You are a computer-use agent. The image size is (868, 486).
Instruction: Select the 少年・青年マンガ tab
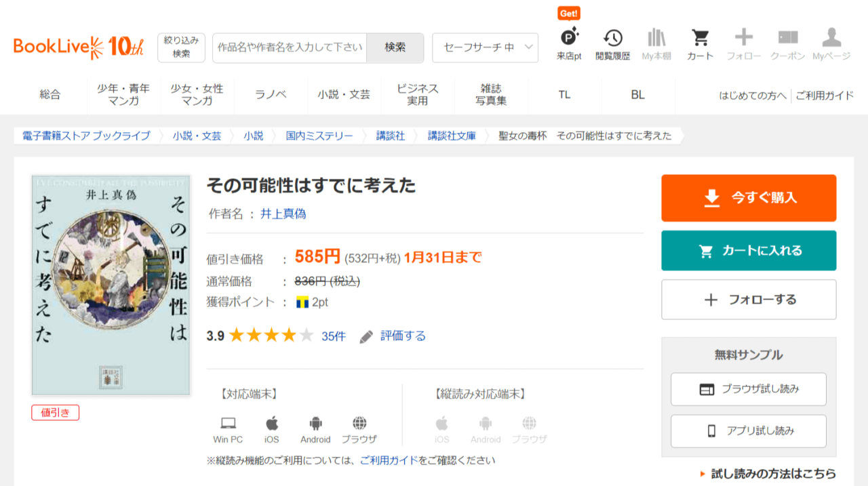[123, 95]
